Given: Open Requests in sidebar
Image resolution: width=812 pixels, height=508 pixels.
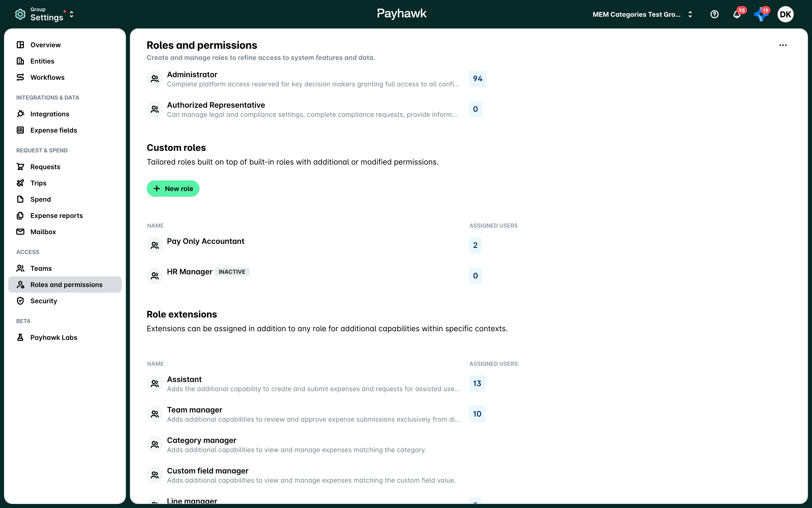Looking at the screenshot, I should (65, 167).
